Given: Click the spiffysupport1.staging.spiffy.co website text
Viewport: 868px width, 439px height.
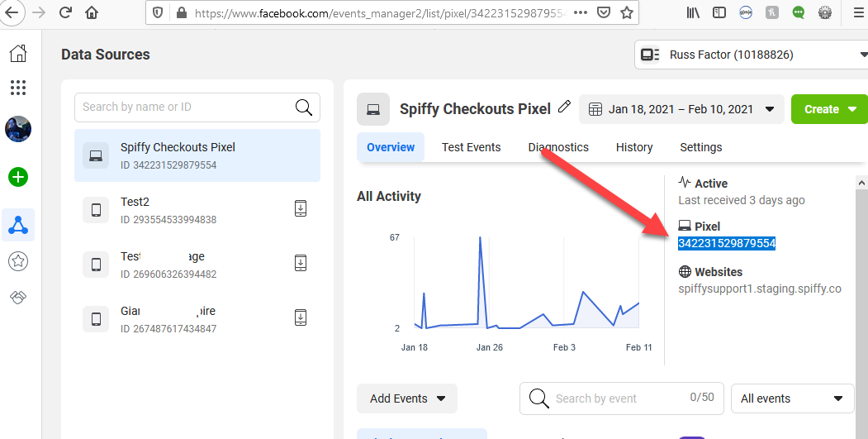Looking at the screenshot, I should click(760, 289).
